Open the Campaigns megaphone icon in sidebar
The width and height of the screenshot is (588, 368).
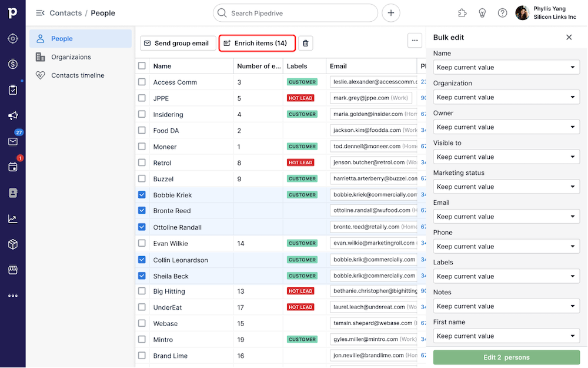[12, 115]
